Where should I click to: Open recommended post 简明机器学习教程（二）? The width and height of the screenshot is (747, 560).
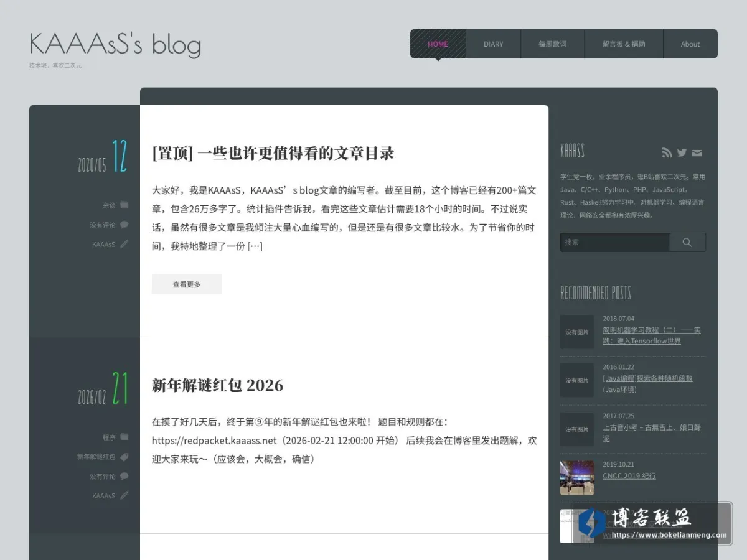(652, 335)
